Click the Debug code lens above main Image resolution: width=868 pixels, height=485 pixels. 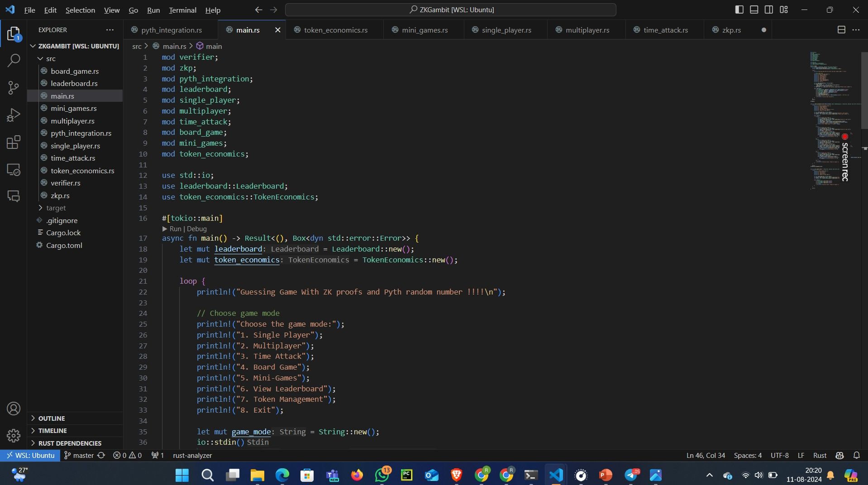[x=197, y=229]
